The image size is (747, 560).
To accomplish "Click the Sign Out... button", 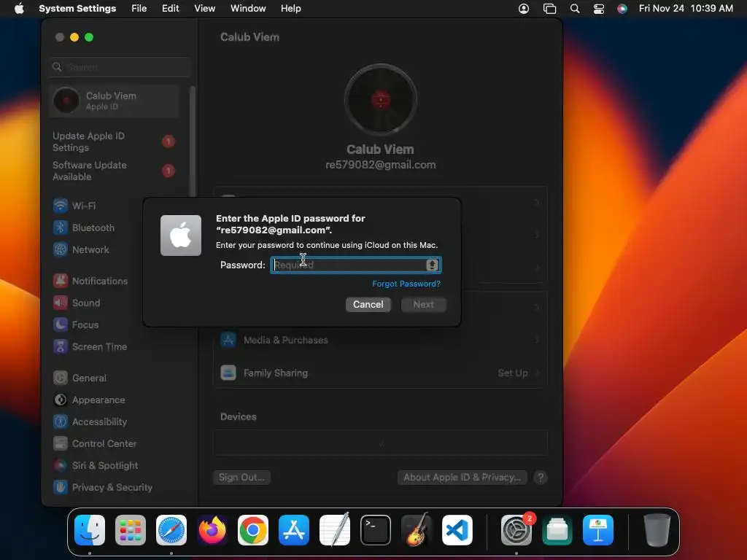I will [241, 478].
